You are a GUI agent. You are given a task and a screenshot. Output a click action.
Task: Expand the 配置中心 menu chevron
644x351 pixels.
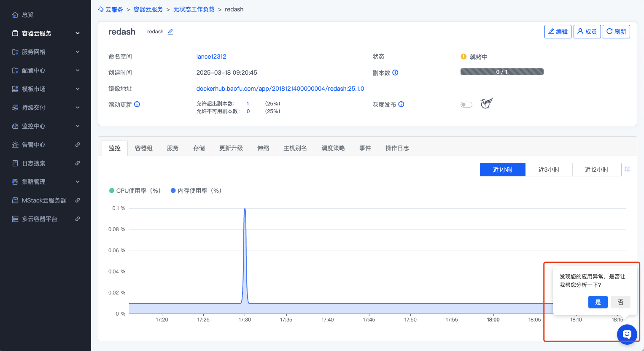[x=78, y=70]
